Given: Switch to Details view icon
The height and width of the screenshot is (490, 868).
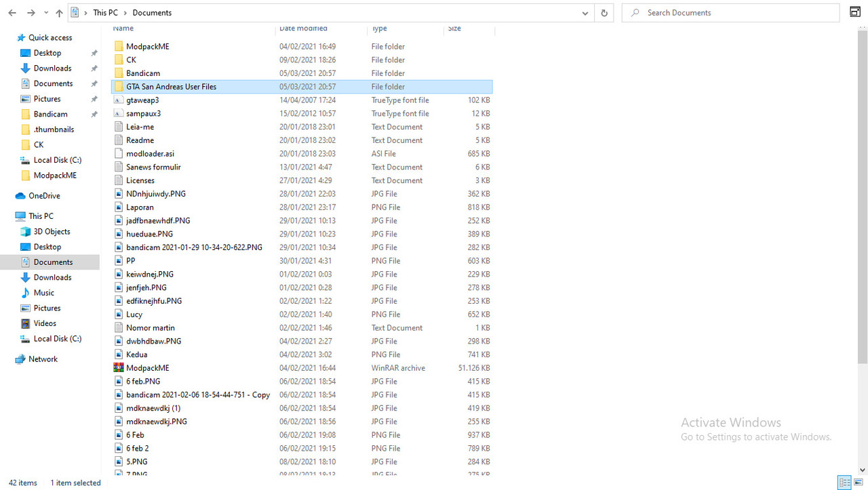Looking at the screenshot, I should coord(844,483).
